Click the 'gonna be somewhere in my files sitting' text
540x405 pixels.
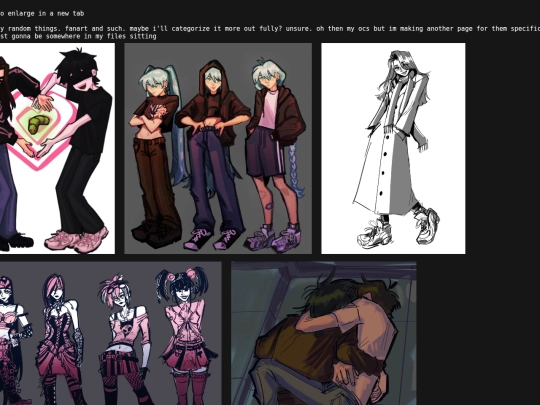pos(84,36)
